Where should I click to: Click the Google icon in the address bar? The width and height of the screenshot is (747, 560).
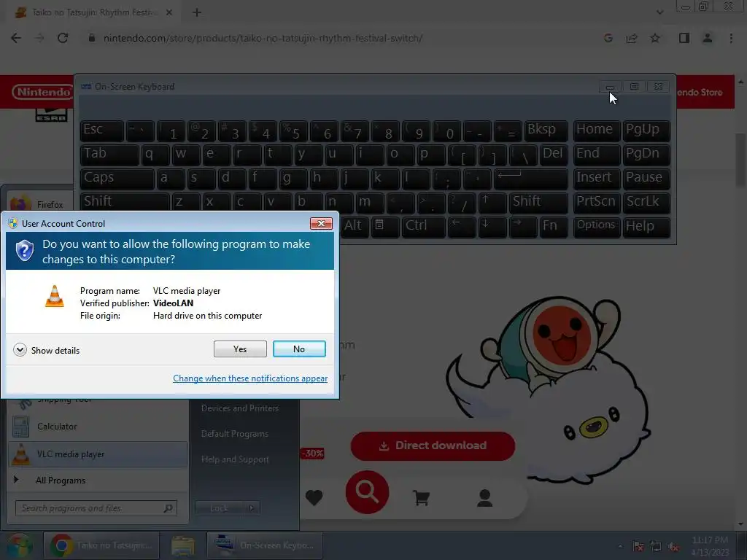(608, 38)
